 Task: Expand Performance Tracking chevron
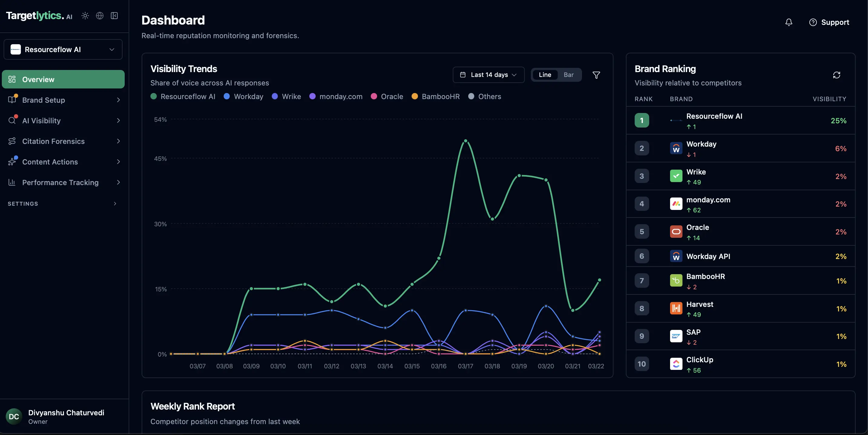[118, 182]
